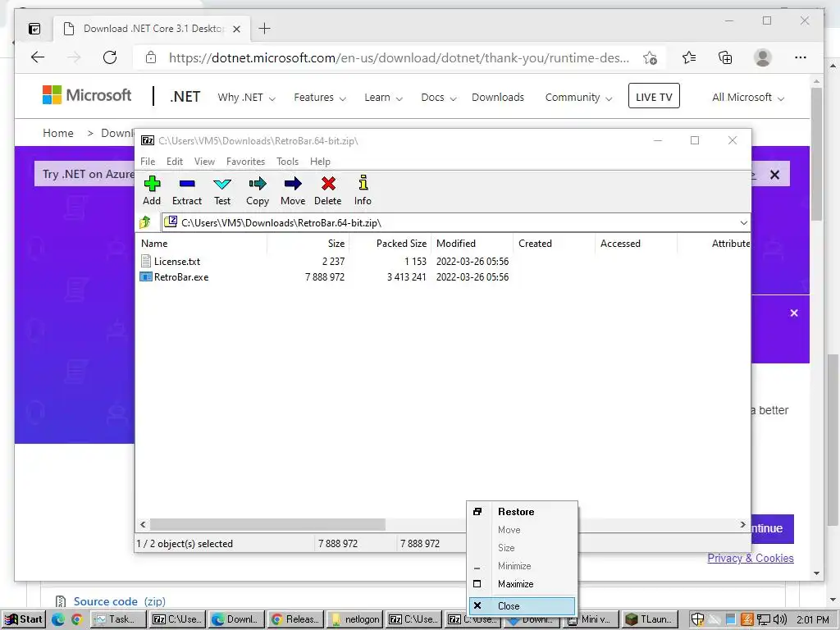Screen dimensions: 840x630
Task: Click the Microsoft logo on the page
Action: (x=87, y=95)
